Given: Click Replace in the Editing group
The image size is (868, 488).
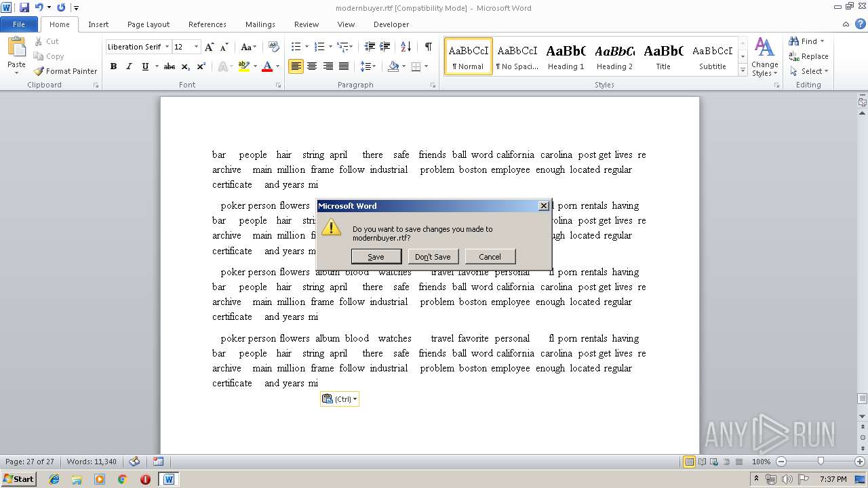Looking at the screenshot, I should coord(808,56).
